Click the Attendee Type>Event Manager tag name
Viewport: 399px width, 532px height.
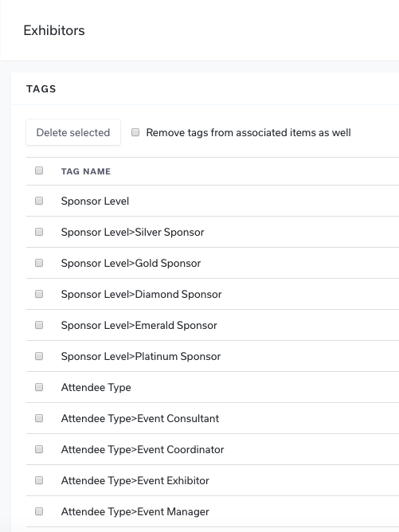135,511
